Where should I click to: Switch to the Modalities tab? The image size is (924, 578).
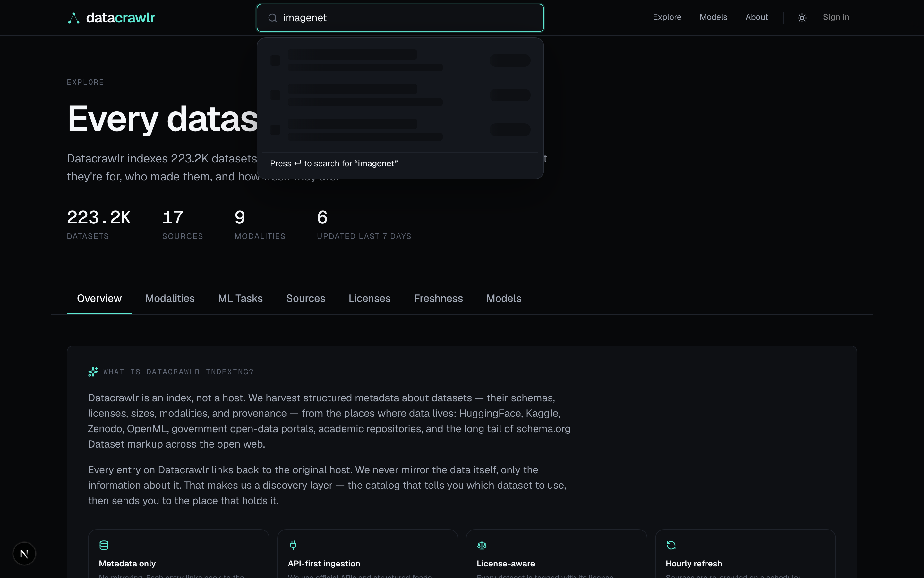[170, 298]
